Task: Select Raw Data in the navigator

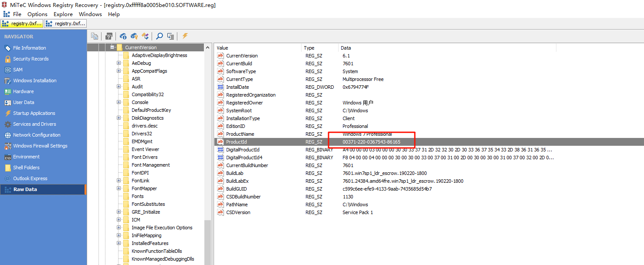Action: coord(43,189)
